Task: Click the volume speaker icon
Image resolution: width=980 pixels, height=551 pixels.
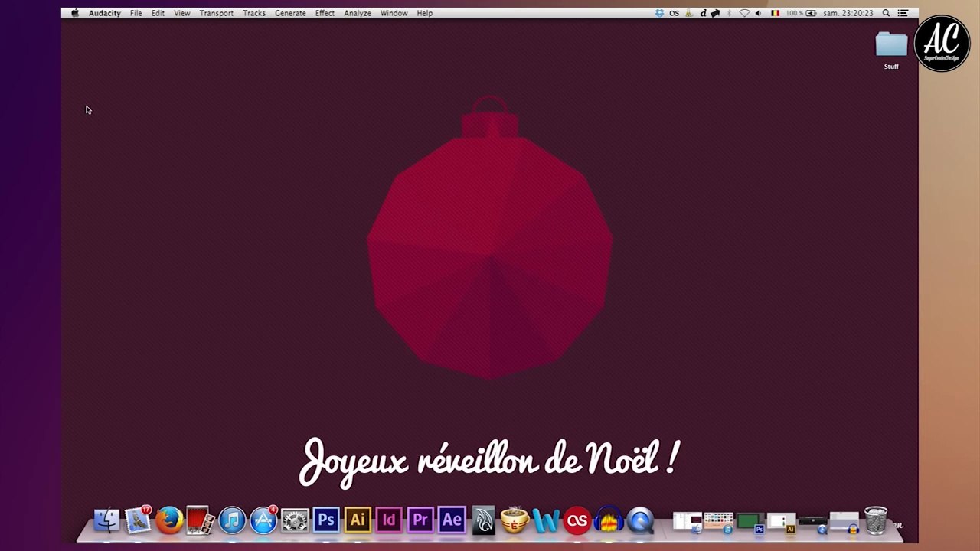Action: [758, 13]
